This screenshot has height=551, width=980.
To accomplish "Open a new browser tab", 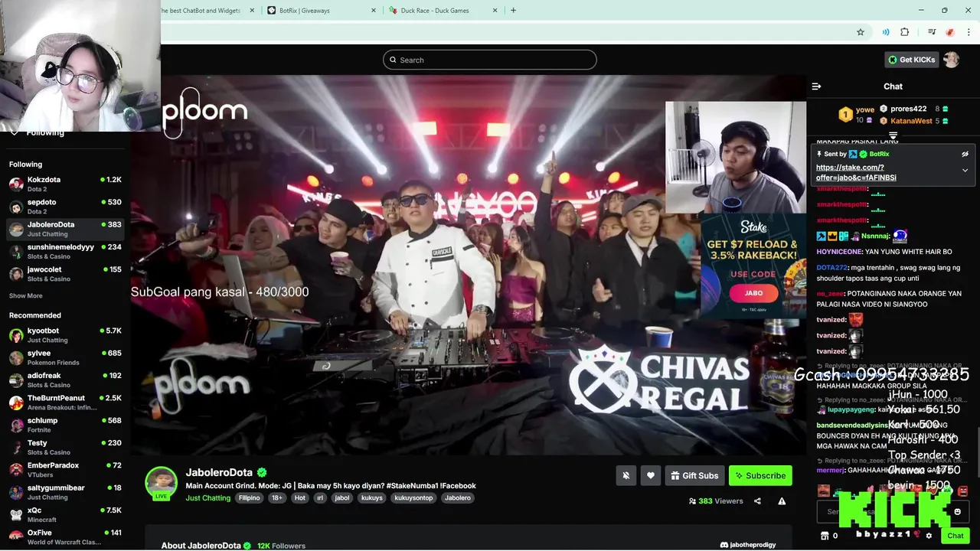I will point(513,11).
